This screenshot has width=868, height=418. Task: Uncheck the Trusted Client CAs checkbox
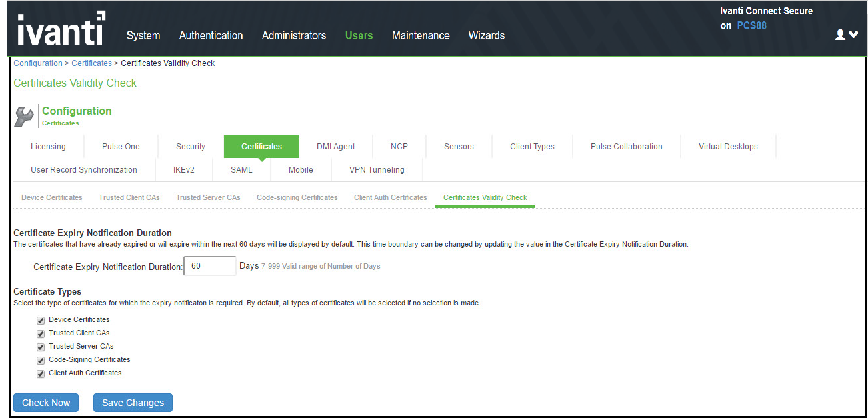(40, 333)
